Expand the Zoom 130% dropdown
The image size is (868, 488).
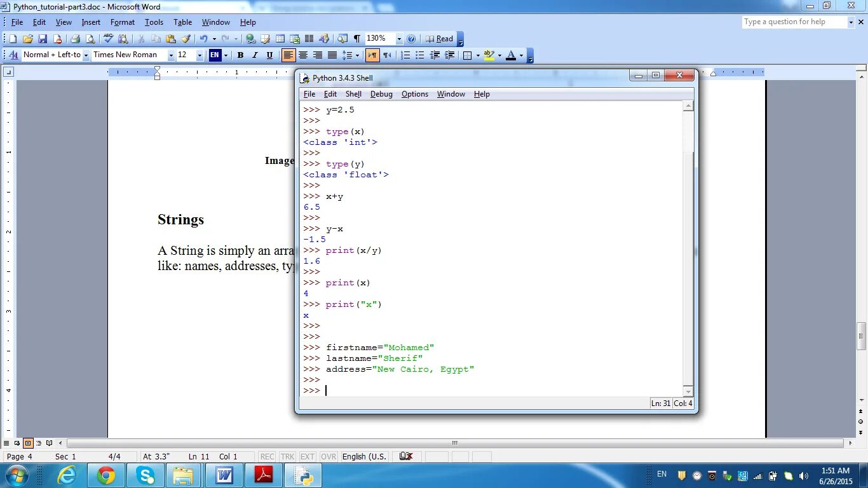coord(399,39)
